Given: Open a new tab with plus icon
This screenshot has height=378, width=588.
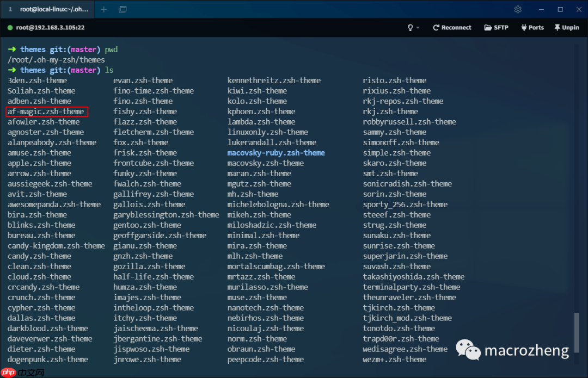Looking at the screenshot, I should [104, 9].
